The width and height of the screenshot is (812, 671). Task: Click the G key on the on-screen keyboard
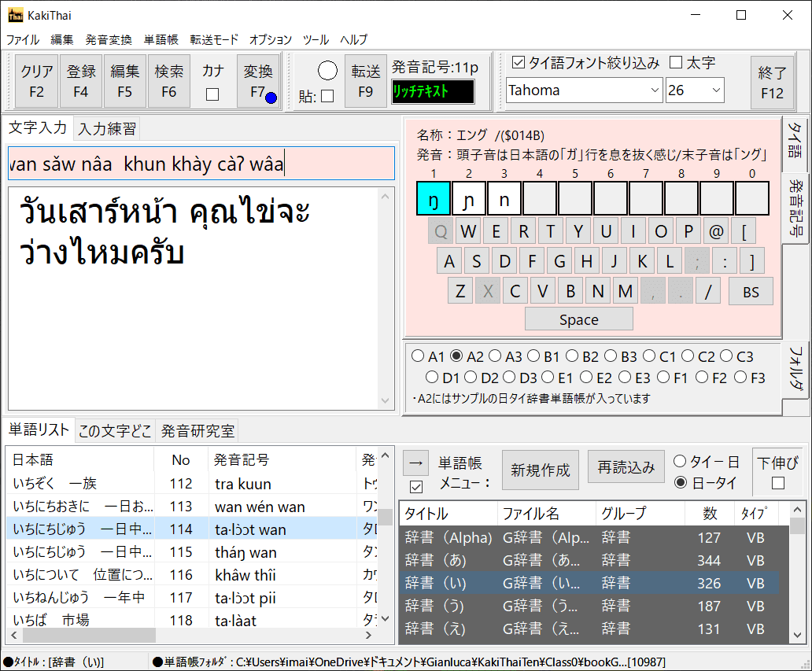point(559,261)
